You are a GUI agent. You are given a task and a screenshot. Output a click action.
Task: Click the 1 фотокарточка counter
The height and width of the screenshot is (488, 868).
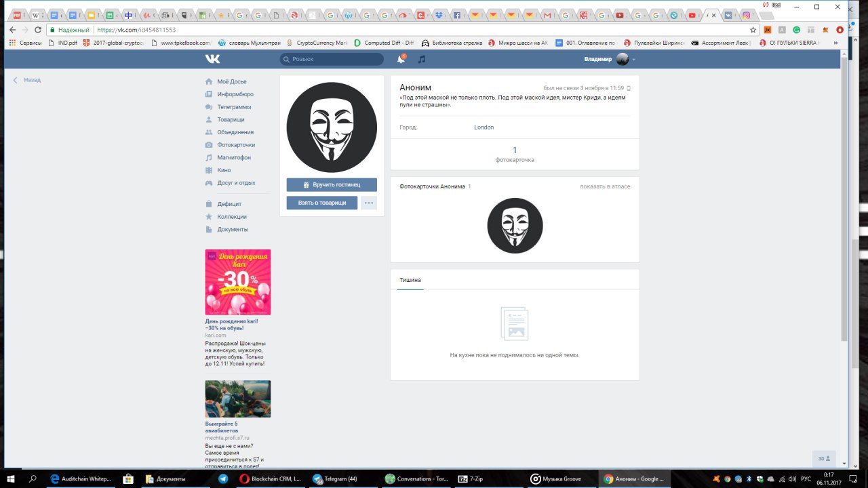point(515,155)
